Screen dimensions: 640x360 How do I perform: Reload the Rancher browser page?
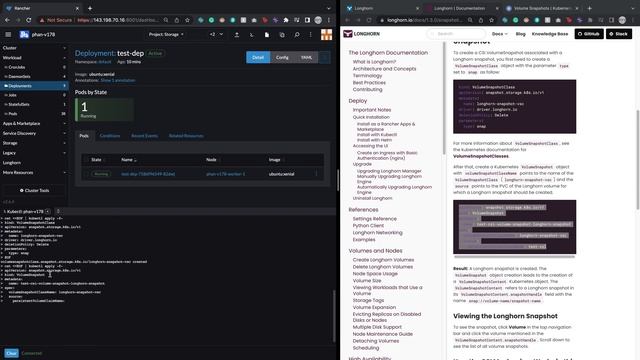pos(29,20)
